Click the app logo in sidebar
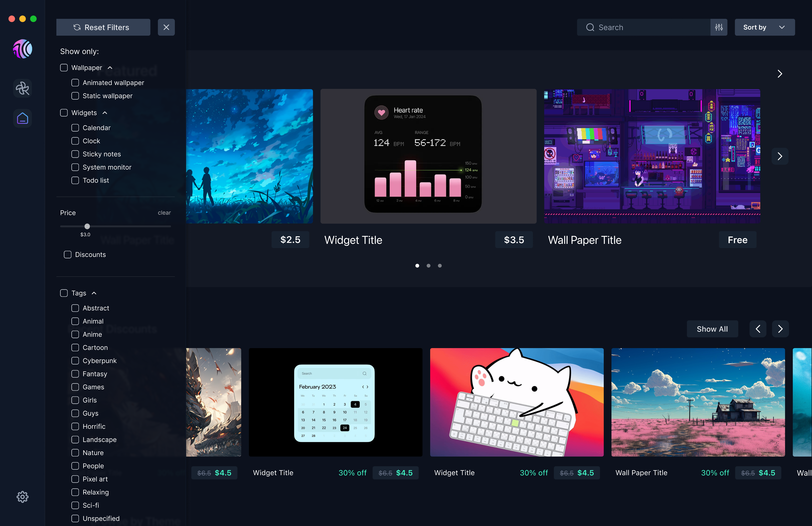The image size is (812, 526). pyautogui.click(x=23, y=49)
